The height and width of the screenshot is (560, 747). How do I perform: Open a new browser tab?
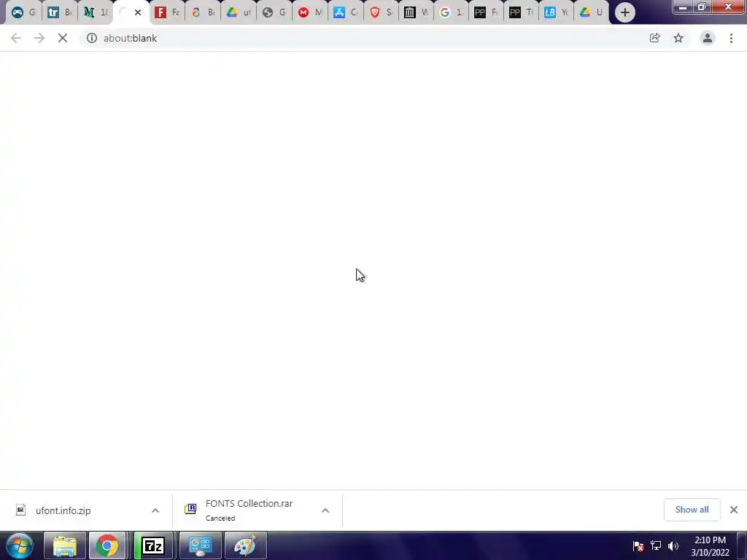click(x=625, y=12)
